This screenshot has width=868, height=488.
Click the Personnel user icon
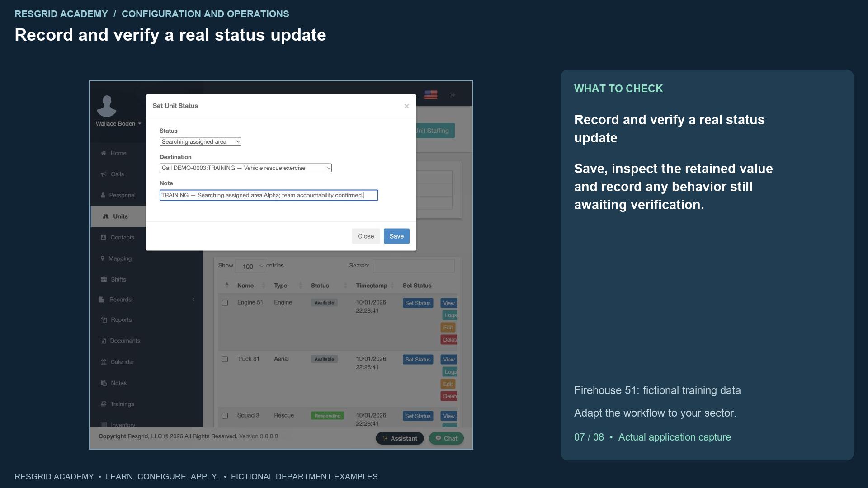click(103, 195)
